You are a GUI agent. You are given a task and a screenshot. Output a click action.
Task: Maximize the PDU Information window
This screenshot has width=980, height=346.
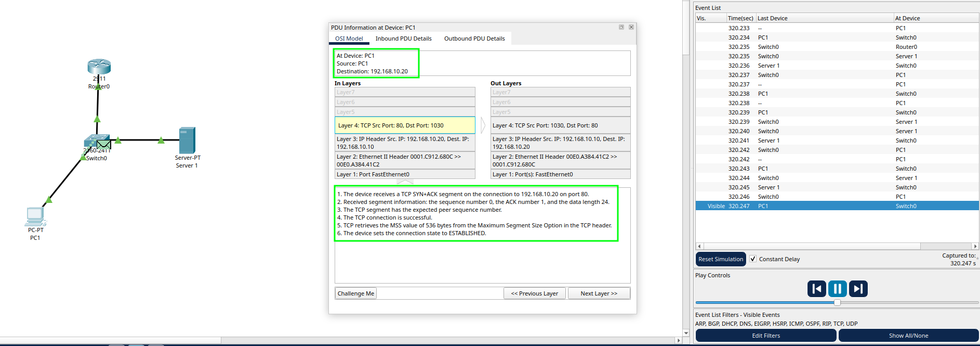pos(621,27)
